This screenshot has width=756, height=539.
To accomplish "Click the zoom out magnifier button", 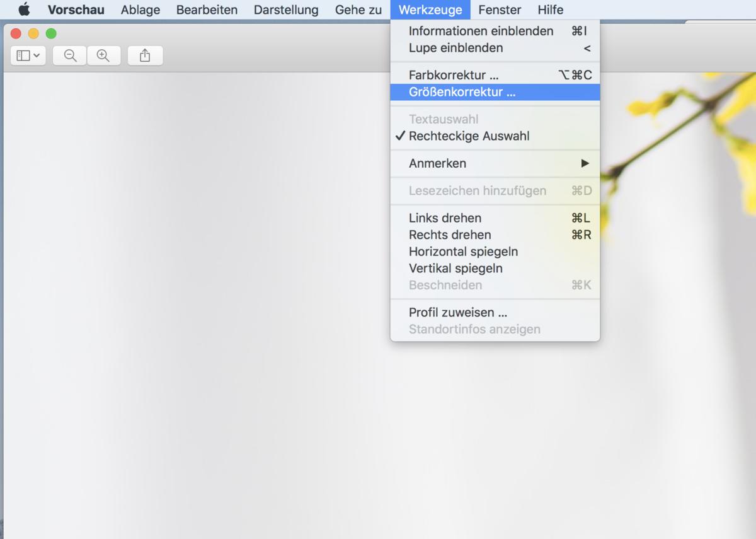I will click(x=70, y=55).
